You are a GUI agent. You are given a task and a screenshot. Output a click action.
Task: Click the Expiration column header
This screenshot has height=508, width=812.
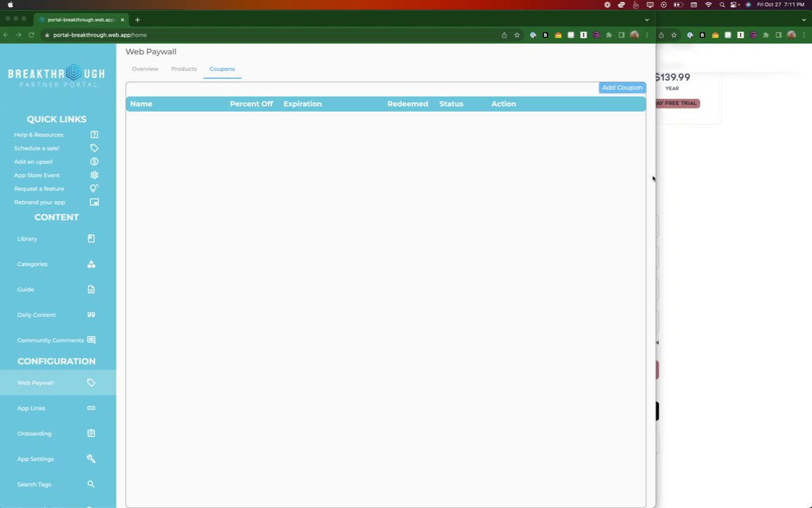coord(302,104)
